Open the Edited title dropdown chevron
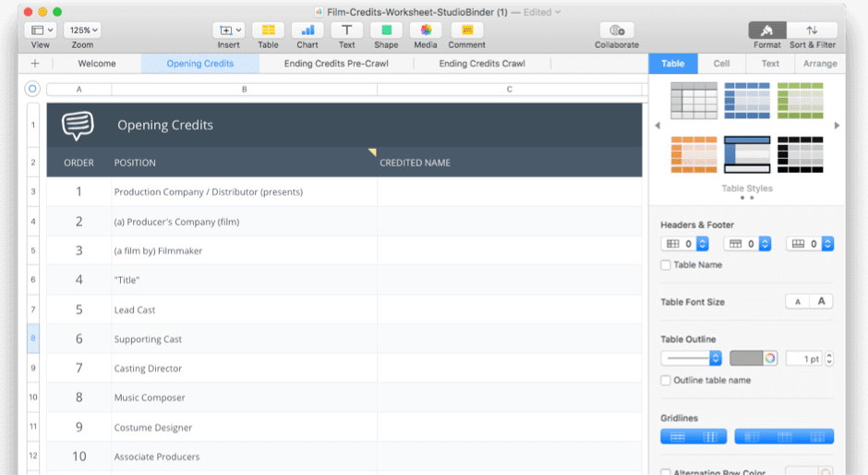868x475 pixels. [x=558, y=12]
